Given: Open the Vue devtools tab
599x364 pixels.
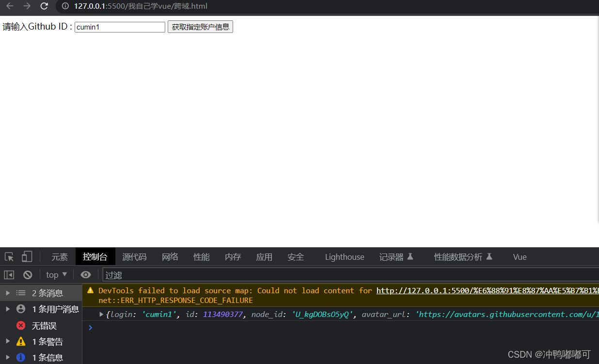Looking at the screenshot, I should [520, 257].
